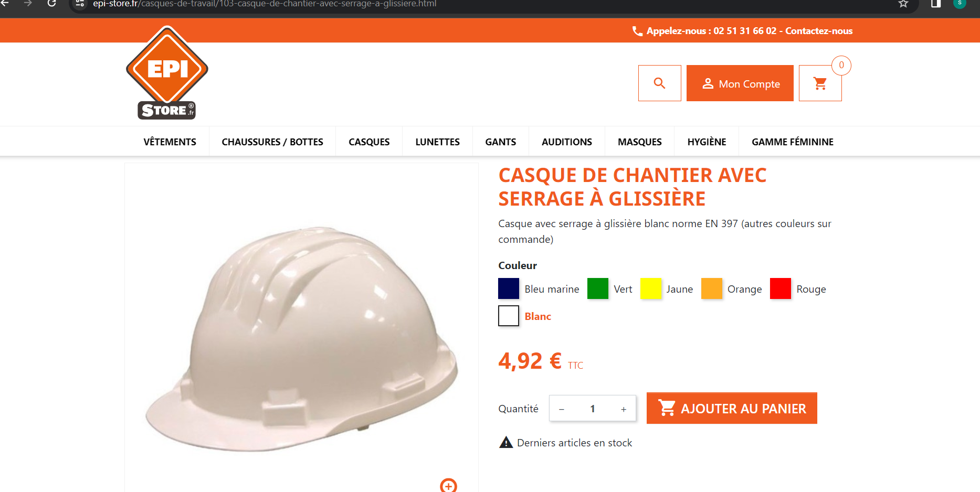Choose the Jaune color option
Viewport: 980px width, 492px height.
click(650, 288)
